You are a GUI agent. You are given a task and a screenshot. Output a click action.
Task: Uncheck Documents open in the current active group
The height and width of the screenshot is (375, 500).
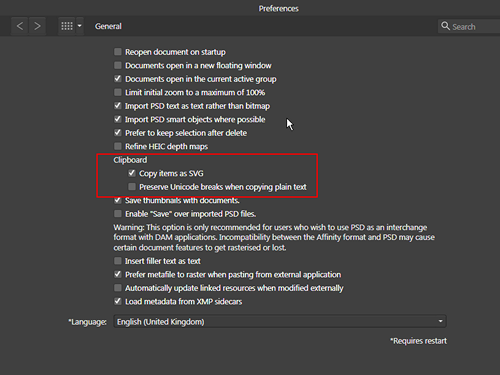[x=118, y=79]
